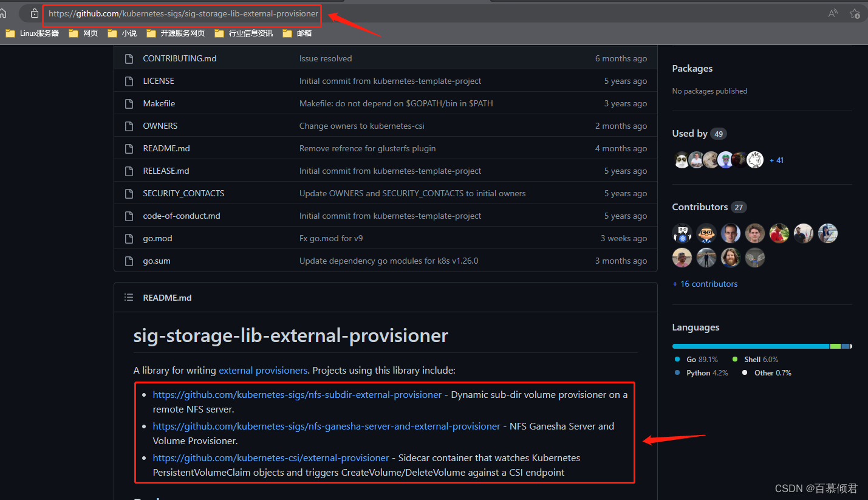
Task: Open README outline list icon
Action: pyautogui.click(x=129, y=298)
